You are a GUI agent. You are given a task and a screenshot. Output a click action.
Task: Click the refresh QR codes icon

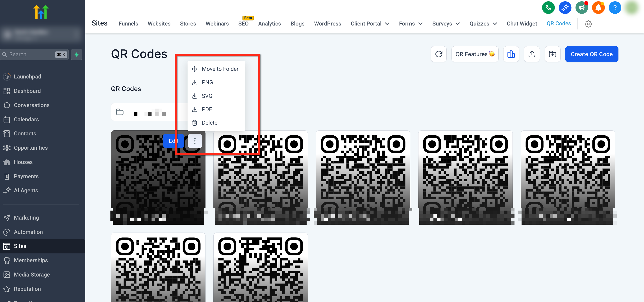439,54
